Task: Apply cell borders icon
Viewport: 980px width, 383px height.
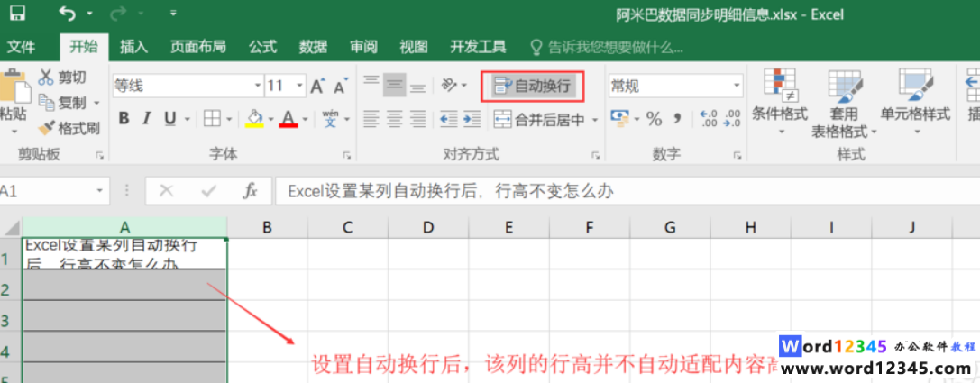Action: [x=213, y=118]
